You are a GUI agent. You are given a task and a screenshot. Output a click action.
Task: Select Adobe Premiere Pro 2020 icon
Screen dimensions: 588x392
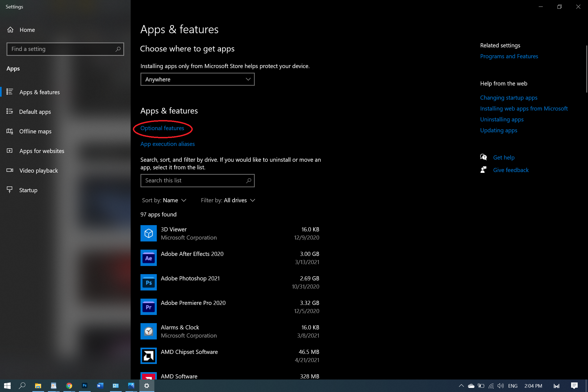click(x=149, y=307)
